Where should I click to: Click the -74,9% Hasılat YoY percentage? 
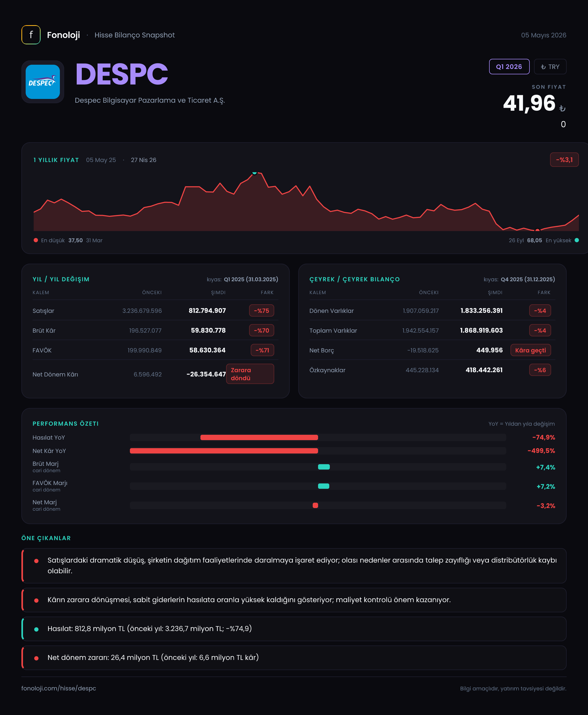pyautogui.click(x=544, y=437)
